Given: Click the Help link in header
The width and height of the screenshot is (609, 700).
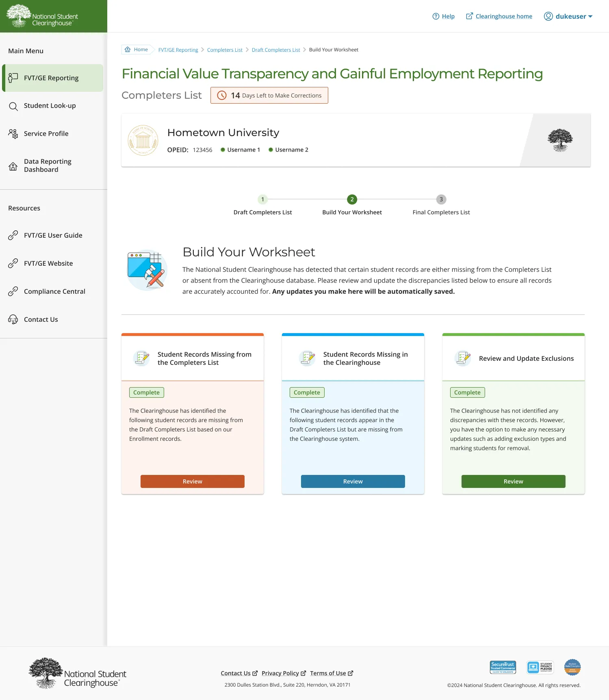Looking at the screenshot, I should (x=448, y=16).
